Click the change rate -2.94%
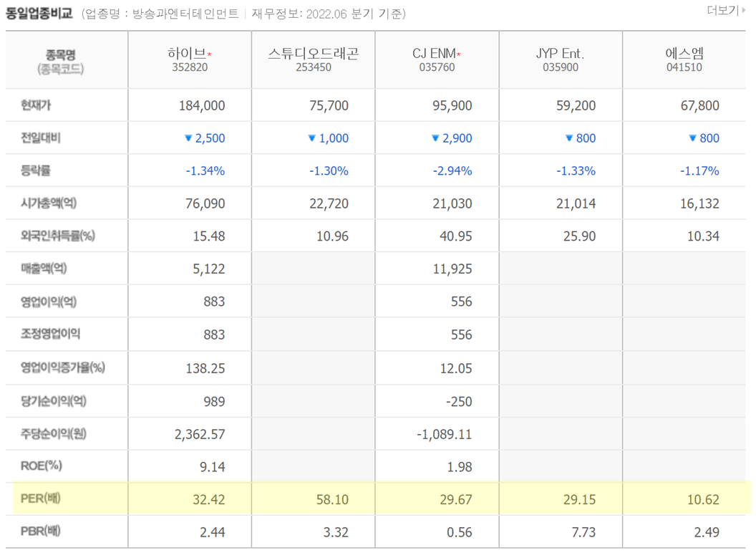756x558 pixels. [x=452, y=170]
